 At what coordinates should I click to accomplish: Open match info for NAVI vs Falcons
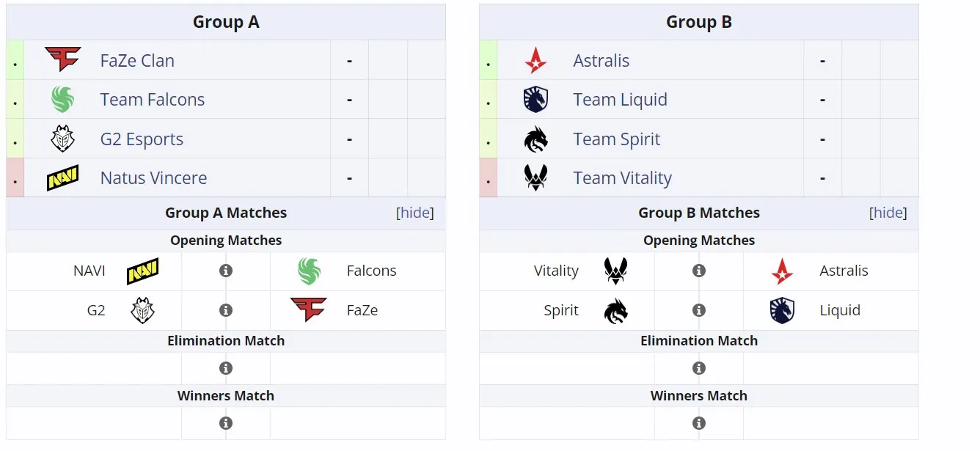pos(226,271)
